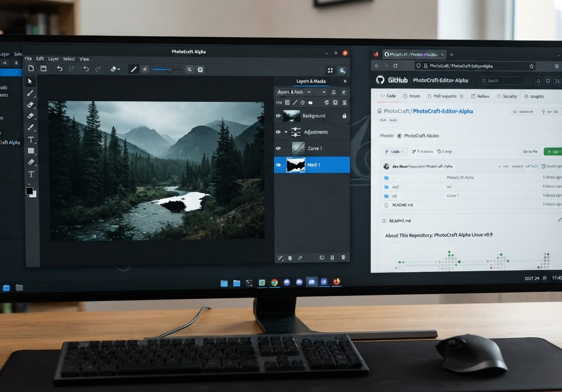Switch to the Actions tab on GitHub
562x392 pixels.
(480, 96)
